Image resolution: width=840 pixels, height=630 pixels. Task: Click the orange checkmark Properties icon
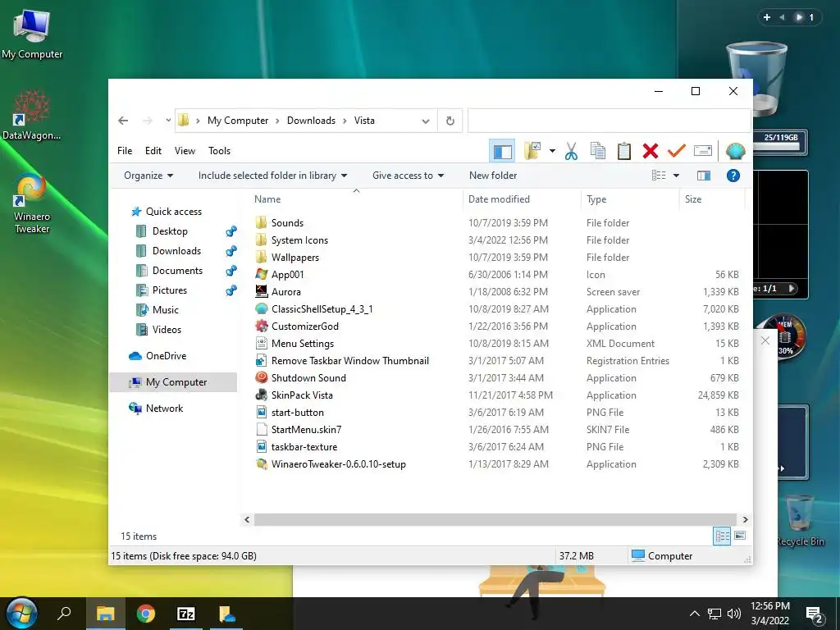click(x=676, y=151)
